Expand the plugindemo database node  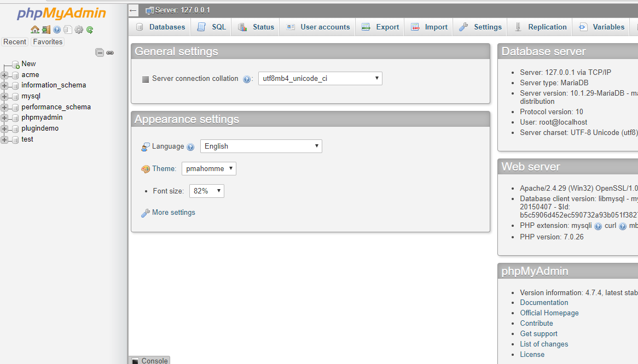[x=4, y=129]
